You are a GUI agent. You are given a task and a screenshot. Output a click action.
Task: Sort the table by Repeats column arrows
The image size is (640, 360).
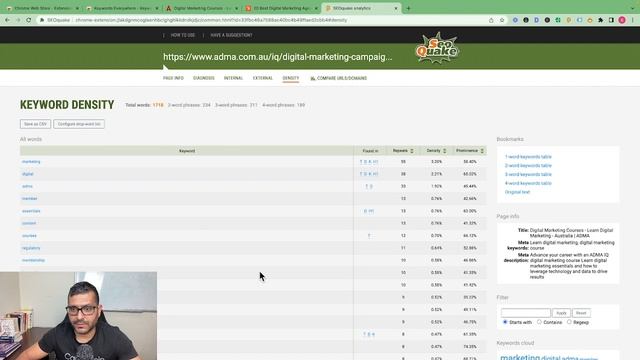(x=412, y=151)
